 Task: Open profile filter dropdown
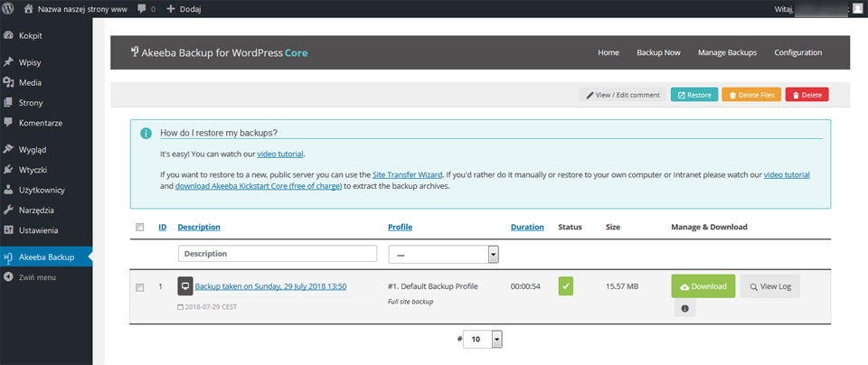pos(444,255)
